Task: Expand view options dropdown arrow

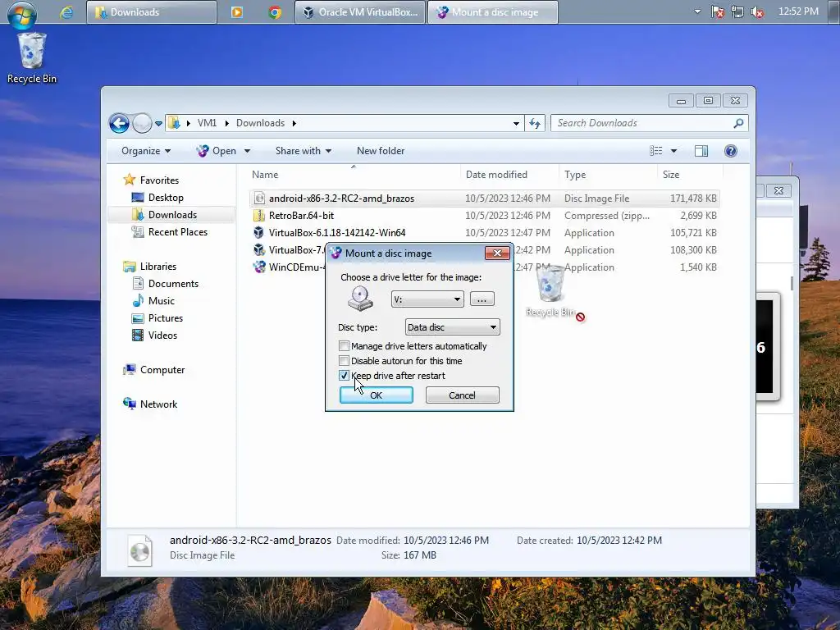Action: [x=674, y=151]
